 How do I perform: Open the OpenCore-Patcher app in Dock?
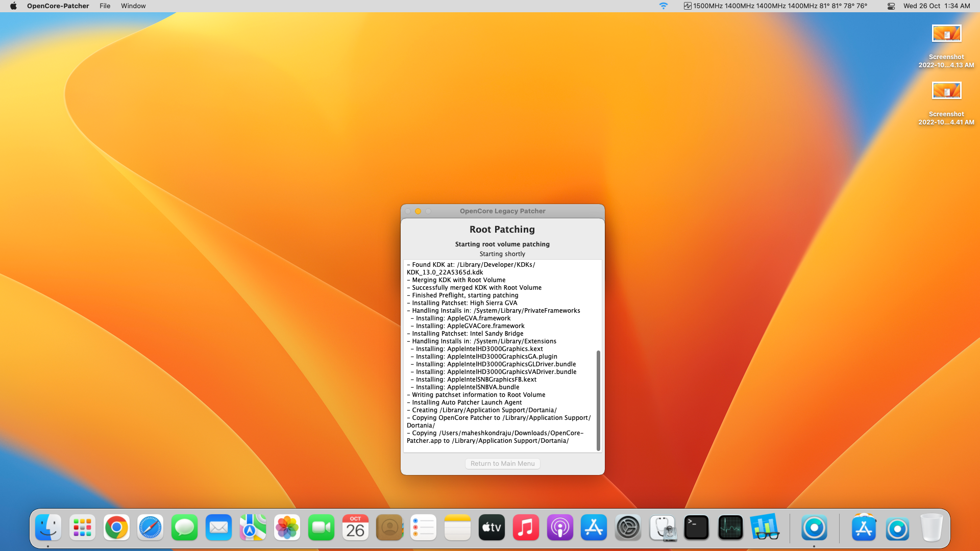(x=814, y=528)
